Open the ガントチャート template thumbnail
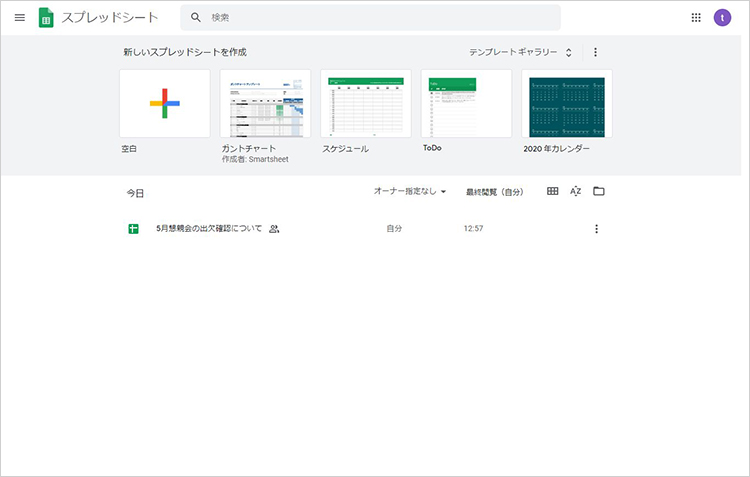The width and height of the screenshot is (750, 477). tap(265, 103)
